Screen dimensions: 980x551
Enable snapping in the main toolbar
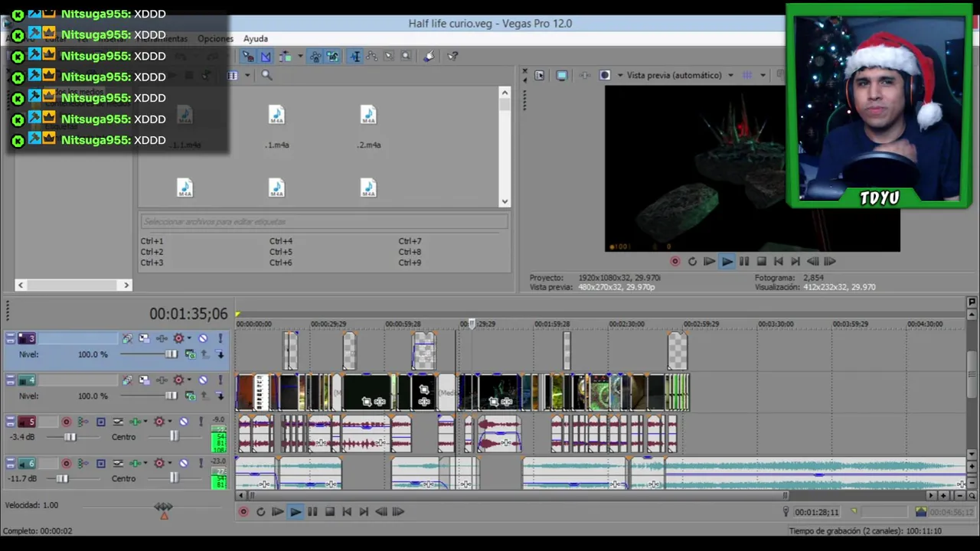pos(247,56)
